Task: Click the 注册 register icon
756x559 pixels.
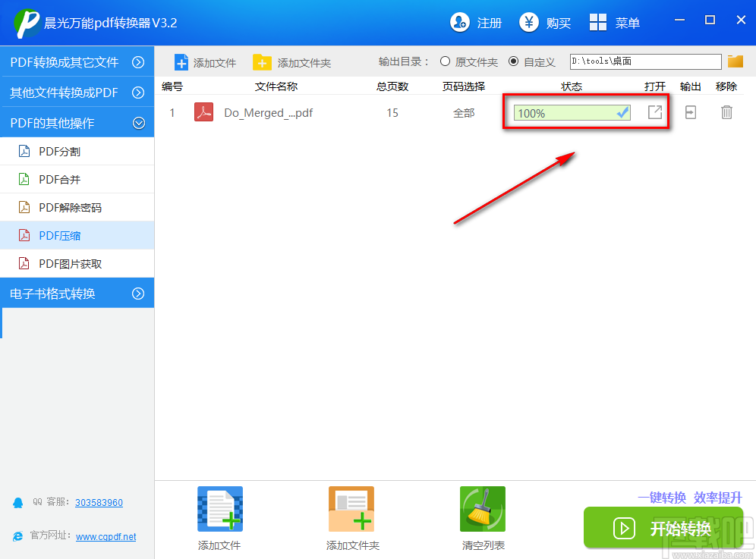Action: click(x=459, y=22)
